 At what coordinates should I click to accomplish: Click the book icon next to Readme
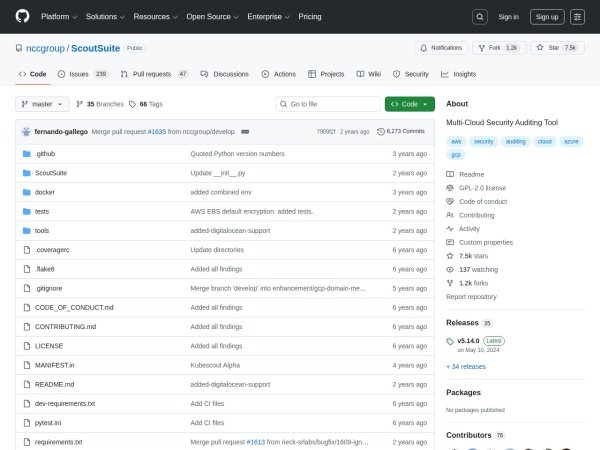point(450,174)
